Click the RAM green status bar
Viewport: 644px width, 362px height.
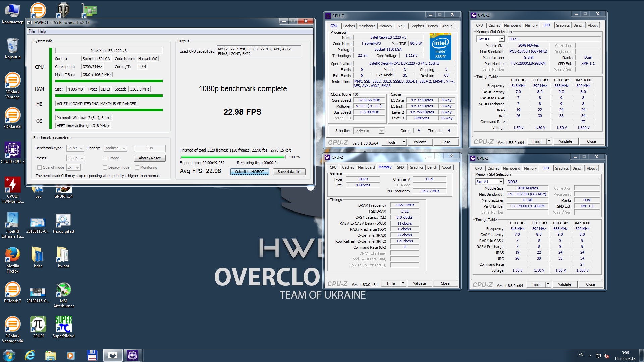pyautogui.click(x=109, y=96)
